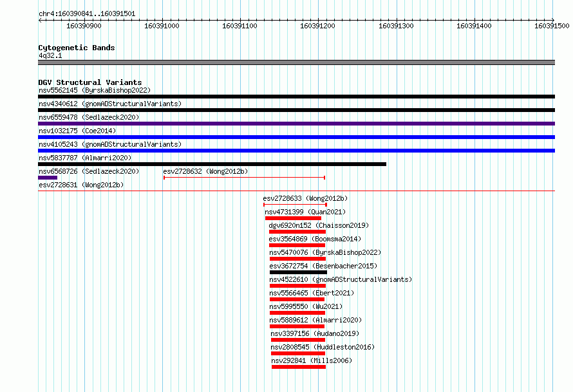Click the purple bar under nsv6559478

(x=296, y=124)
